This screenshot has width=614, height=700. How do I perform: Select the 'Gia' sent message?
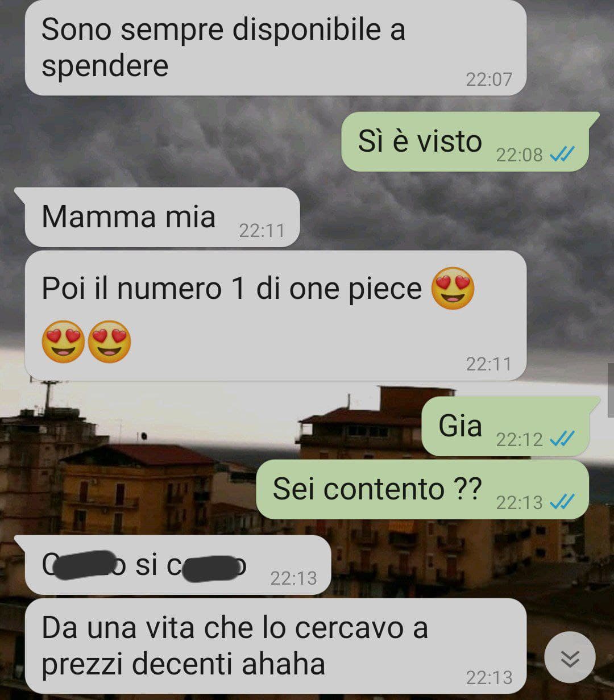(x=511, y=427)
